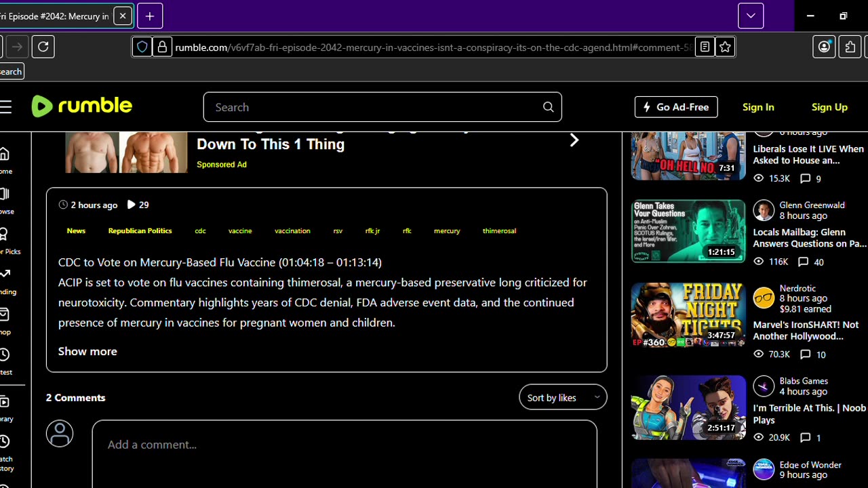This screenshot has height=488, width=868.
Task: Open 'Marvel's IronSHART' video title
Action: click(x=806, y=330)
